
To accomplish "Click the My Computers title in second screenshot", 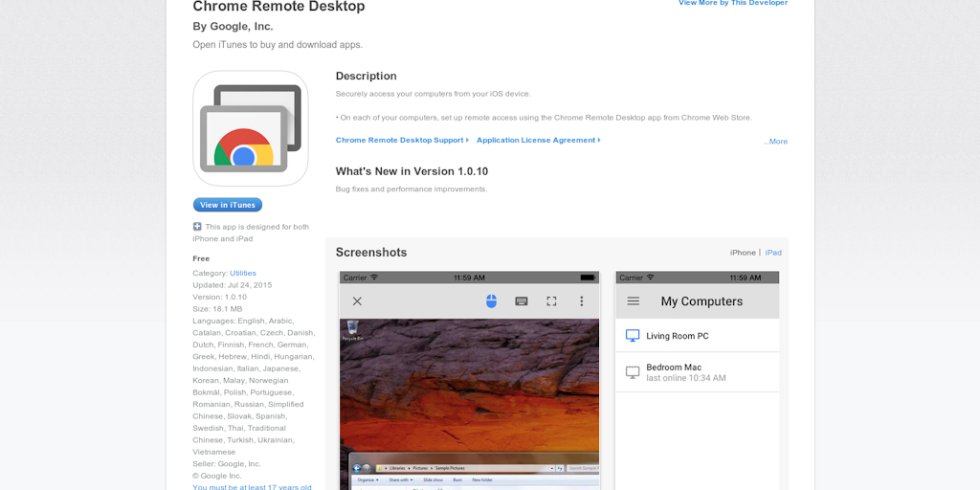I will (x=702, y=301).
